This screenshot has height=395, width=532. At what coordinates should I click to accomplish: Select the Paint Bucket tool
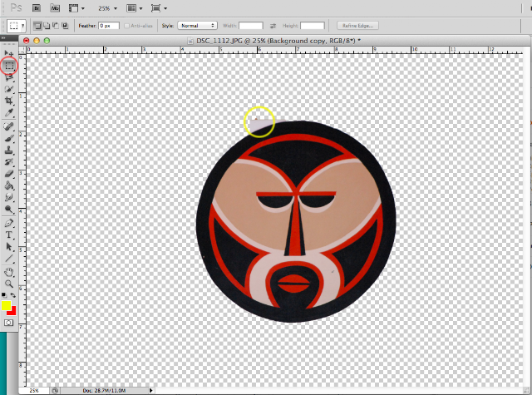click(9, 185)
